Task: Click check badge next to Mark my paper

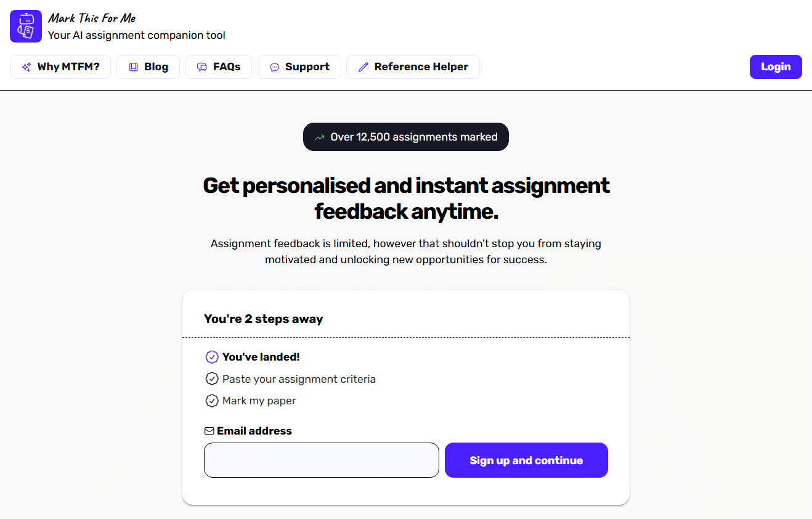Action: (212, 401)
